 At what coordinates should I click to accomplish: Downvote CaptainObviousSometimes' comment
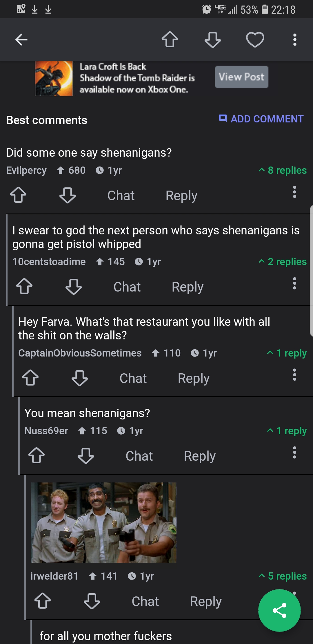80,378
